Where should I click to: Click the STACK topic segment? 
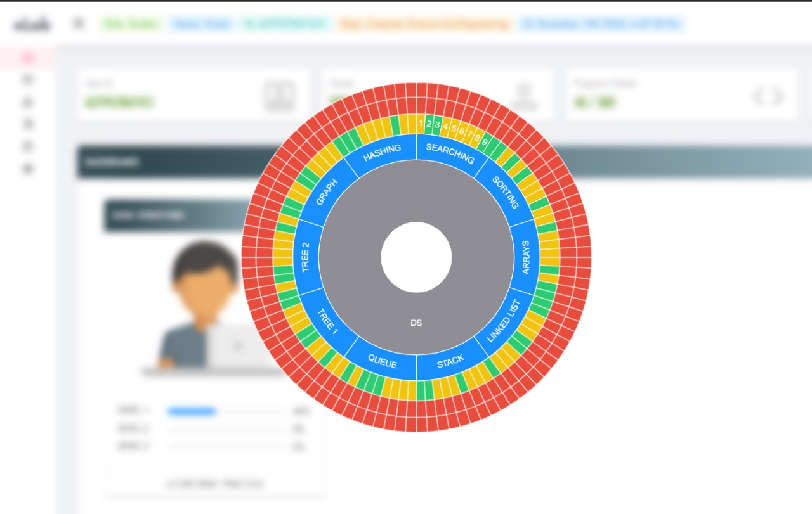(450, 362)
